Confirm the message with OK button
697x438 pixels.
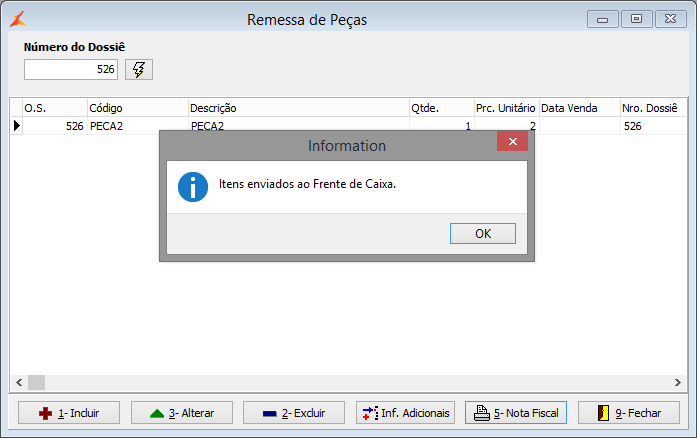483,233
